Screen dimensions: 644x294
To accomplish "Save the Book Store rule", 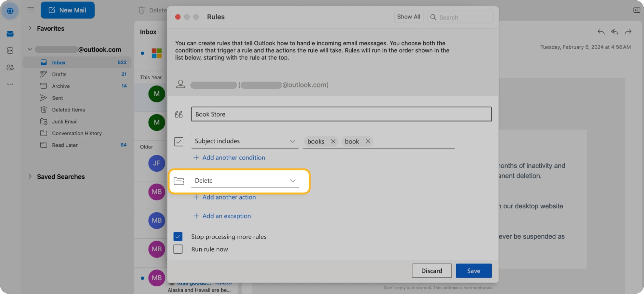I will point(474,271).
